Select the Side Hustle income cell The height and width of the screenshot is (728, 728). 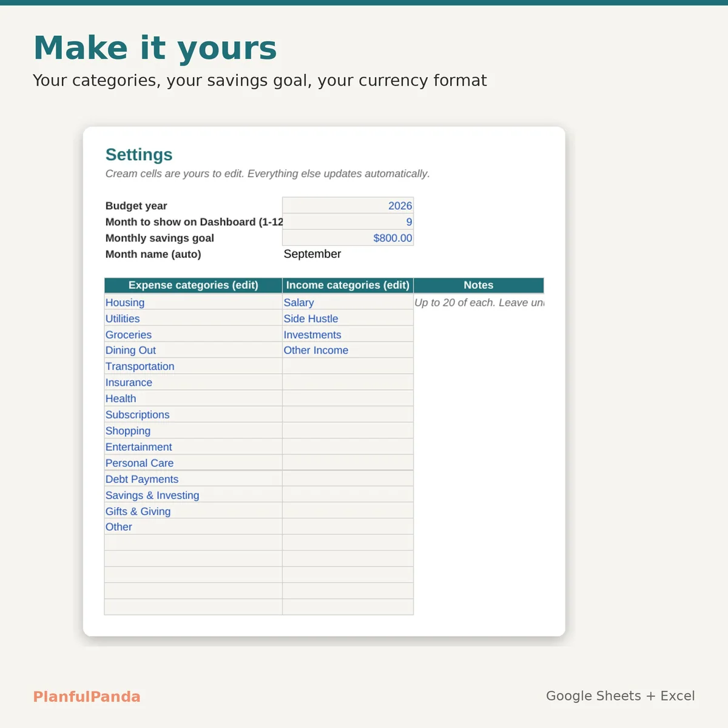pyautogui.click(x=348, y=318)
